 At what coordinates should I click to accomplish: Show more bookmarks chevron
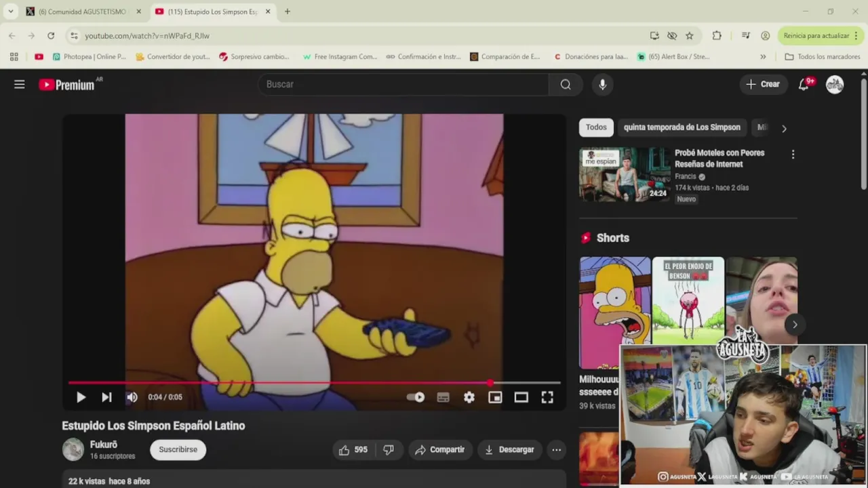click(x=763, y=57)
